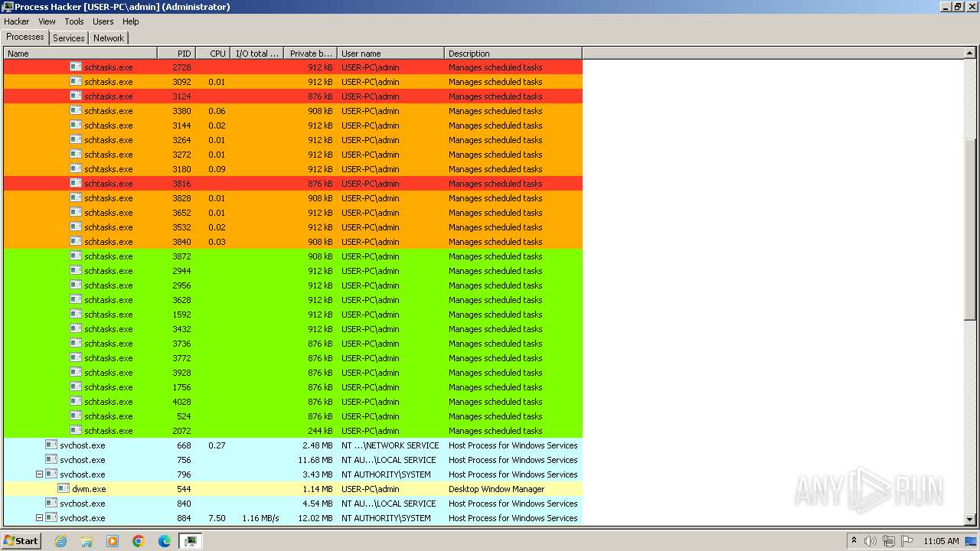Click the 7.50 CPU value for svchost.exe
Screen dimensions: 980x551
[217, 518]
